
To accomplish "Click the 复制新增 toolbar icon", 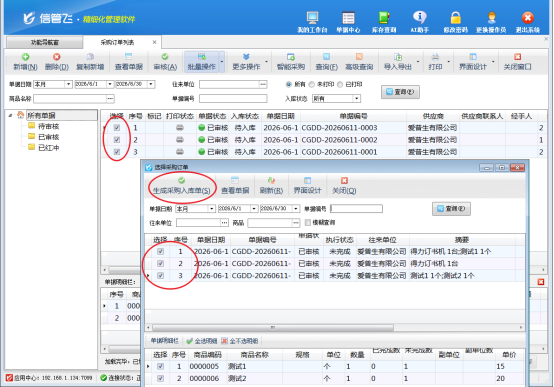I will (90, 62).
